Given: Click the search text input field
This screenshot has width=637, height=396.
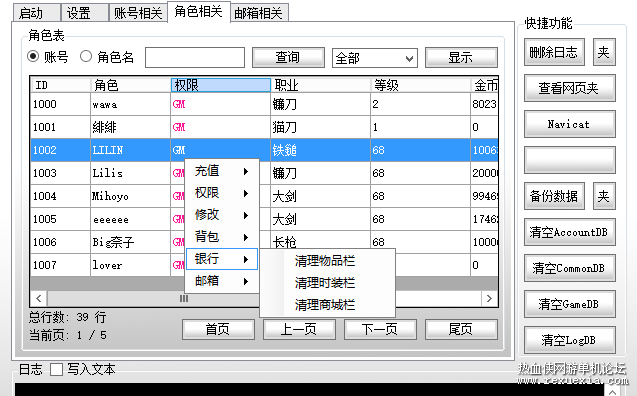Looking at the screenshot, I should coord(195,57).
